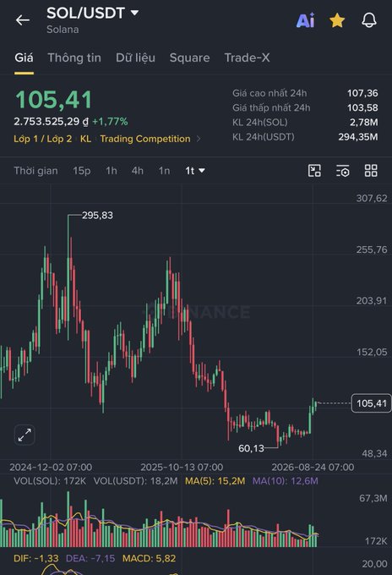Open chart indicator settings icon
Image resolution: width=392 pixels, height=575 pixels.
[x=343, y=171]
